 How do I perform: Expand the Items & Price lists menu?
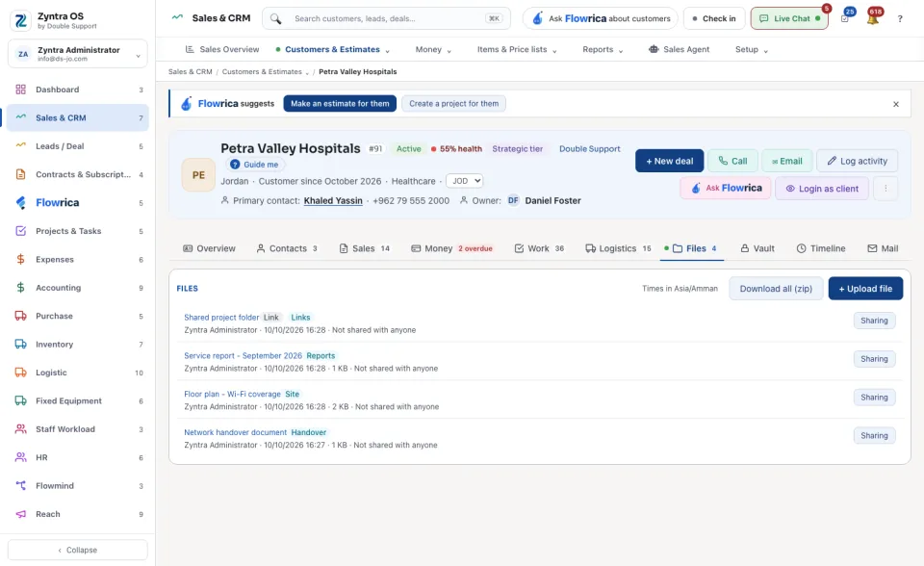click(517, 49)
